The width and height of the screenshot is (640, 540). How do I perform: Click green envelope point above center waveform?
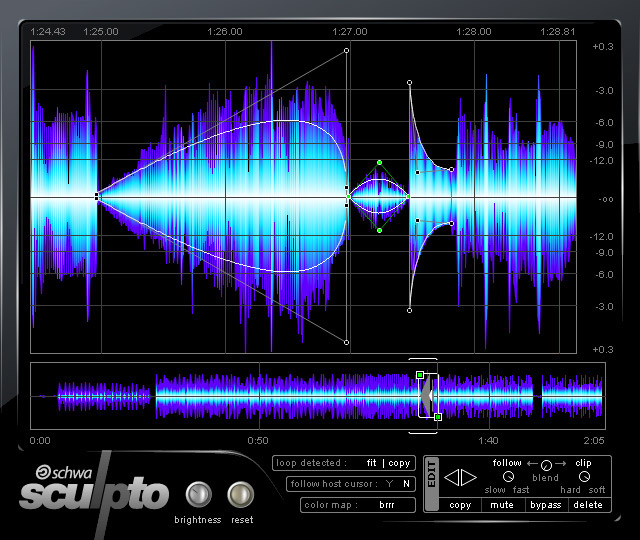380,162
